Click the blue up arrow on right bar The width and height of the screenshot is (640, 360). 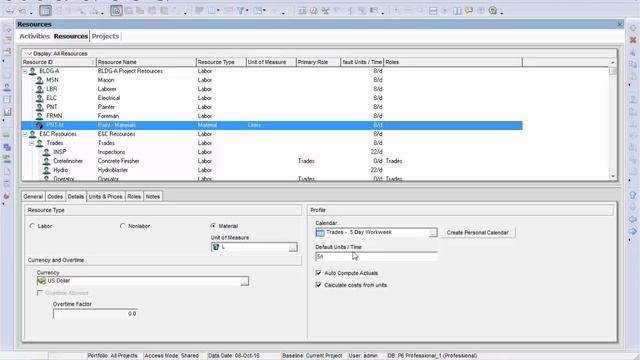[x=633, y=195]
